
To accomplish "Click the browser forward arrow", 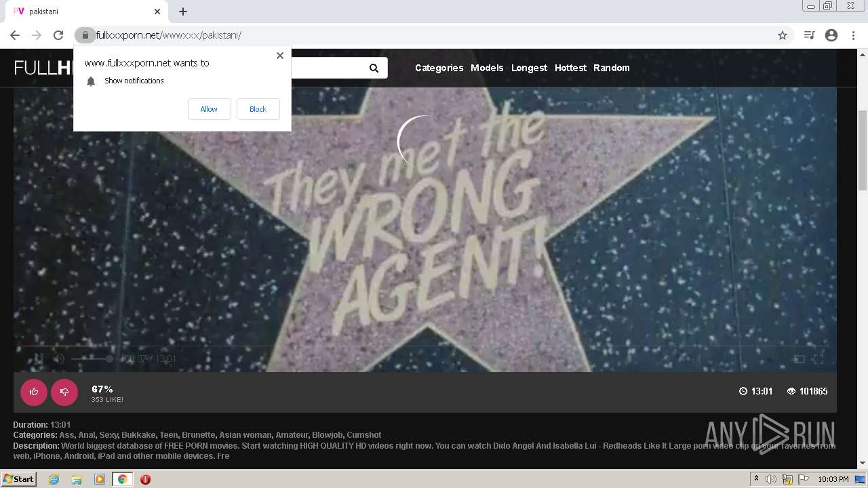I will pyautogui.click(x=37, y=35).
